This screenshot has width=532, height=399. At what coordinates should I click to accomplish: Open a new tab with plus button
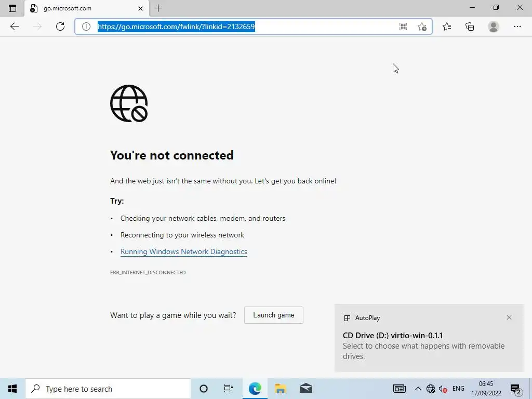click(x=158, y=8)
